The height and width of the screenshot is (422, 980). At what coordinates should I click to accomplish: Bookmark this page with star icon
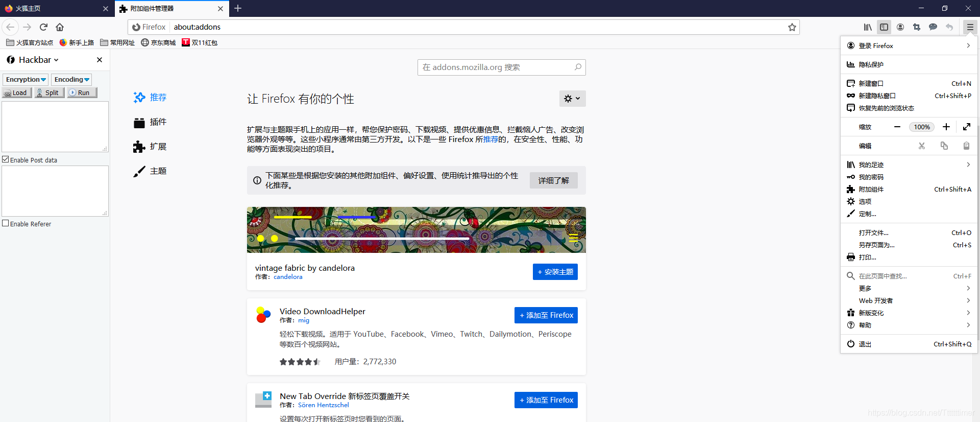[x=792, y=27]
